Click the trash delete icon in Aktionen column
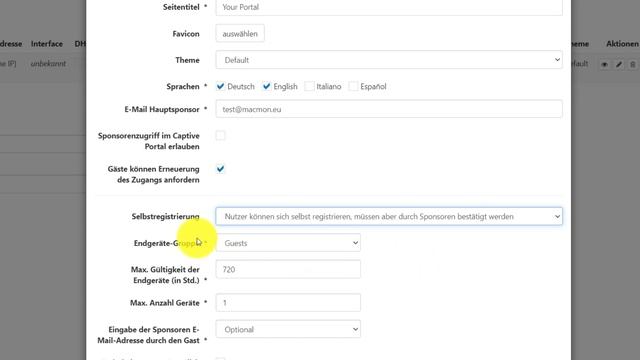640x360 pixels. pos(633,64)
